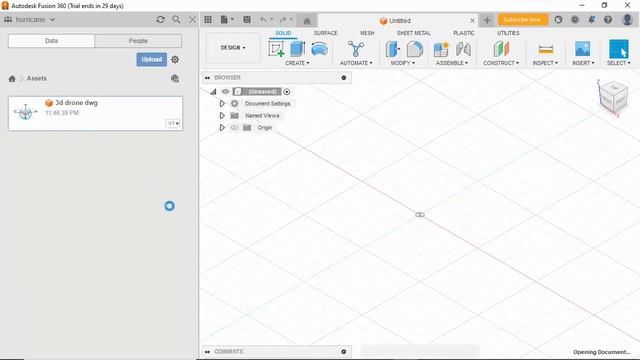Viewport: 640px width, 360px height.
Task: Click the Select tool
Action: pyautogui.click(x=619, y=49)
